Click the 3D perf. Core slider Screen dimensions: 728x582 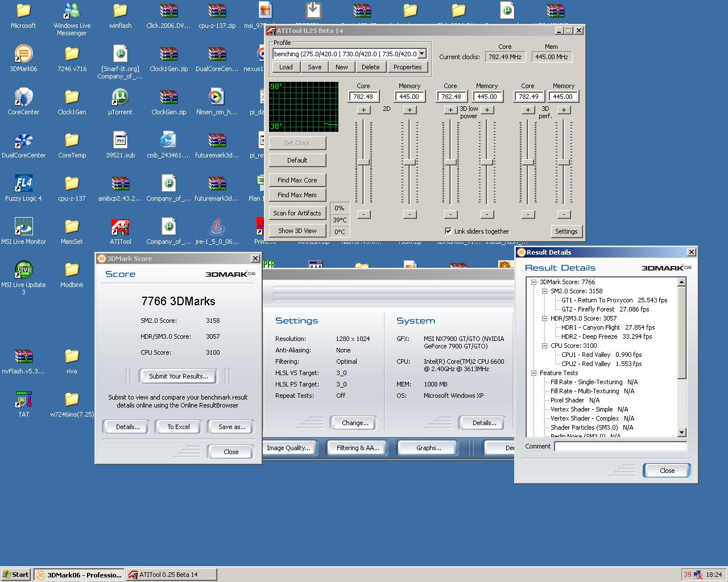click(528, 163)
